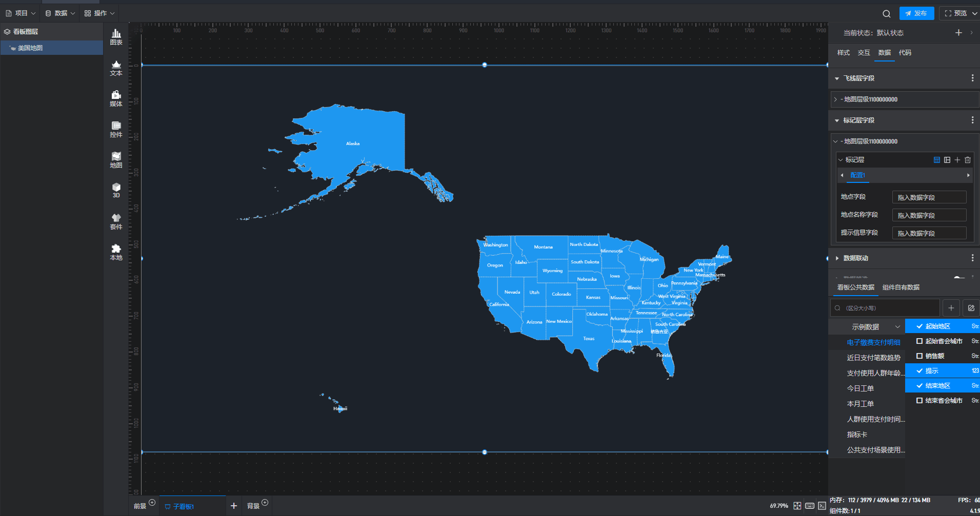Open the 套件 kit components panel

coord(116,221)
